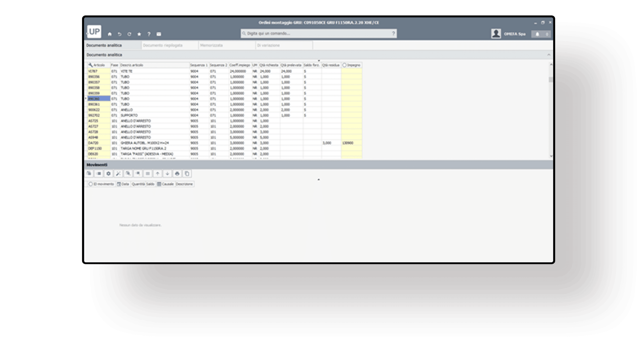
Task: Click the home icon in header
Action: tap(110, 34)
